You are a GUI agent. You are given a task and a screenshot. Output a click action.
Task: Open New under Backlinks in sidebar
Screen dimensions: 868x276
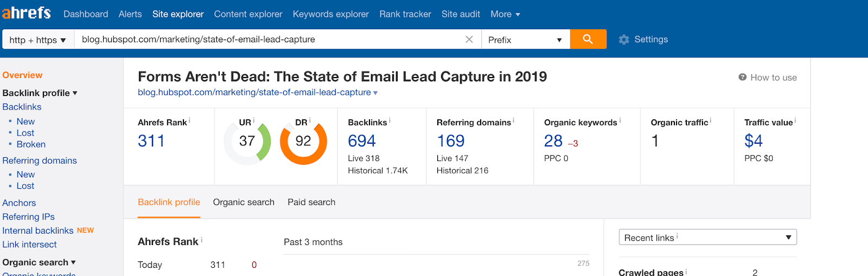pos(25,121)
